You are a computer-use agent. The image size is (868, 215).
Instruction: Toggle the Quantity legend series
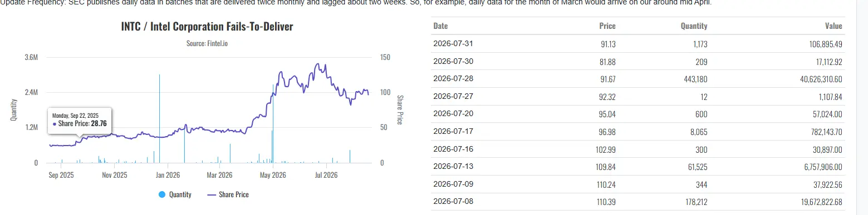175,194
